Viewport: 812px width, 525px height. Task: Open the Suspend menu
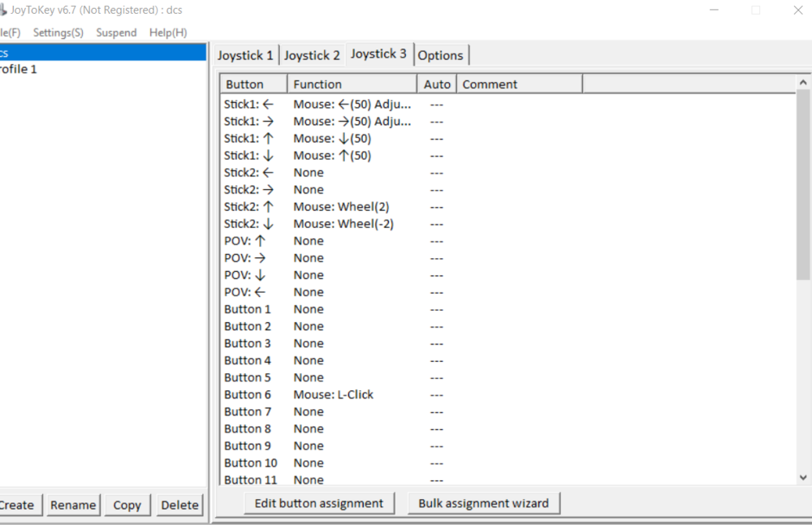click(116, 32)
